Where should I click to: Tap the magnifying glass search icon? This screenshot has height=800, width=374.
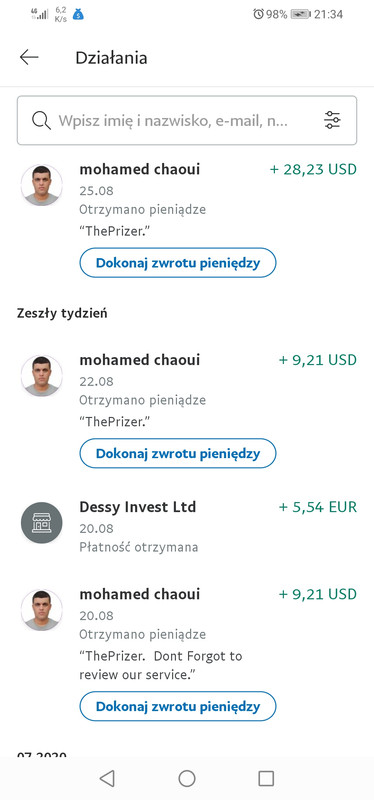(41, 120)
